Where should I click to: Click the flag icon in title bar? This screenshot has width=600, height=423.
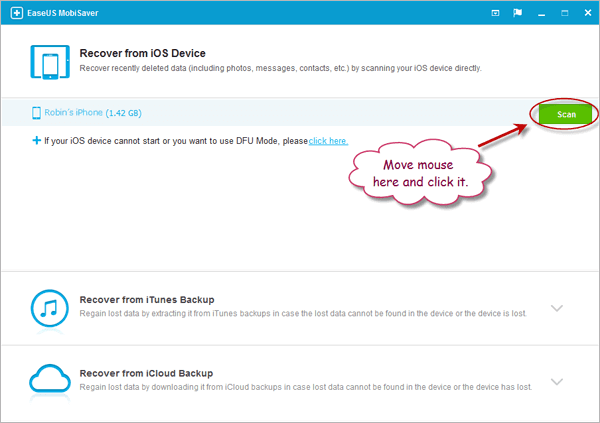517,14
